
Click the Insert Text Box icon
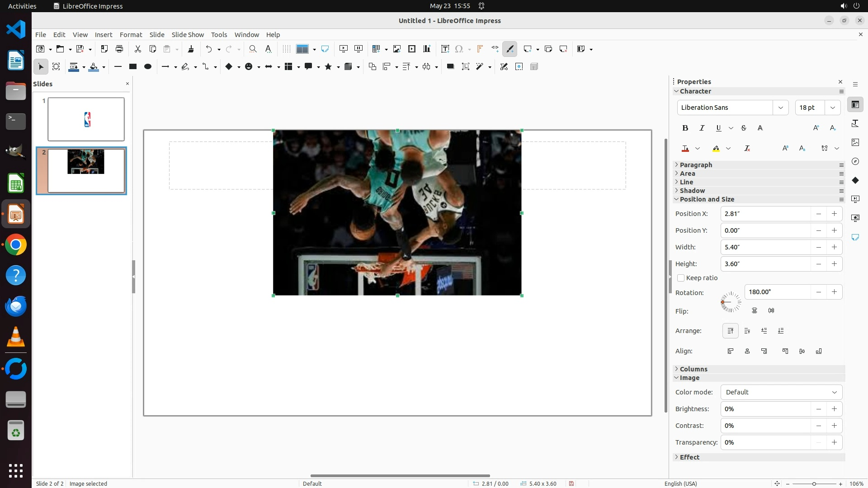[x=445, y=49]
